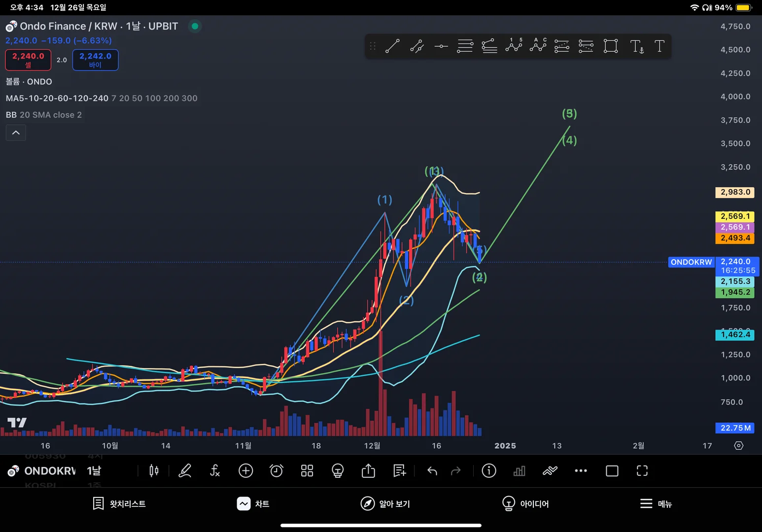The height and width of the screenshot is (532, 762).
Task: Tap the plus icon to compare symbols
Action: click(x=245, y=471)
